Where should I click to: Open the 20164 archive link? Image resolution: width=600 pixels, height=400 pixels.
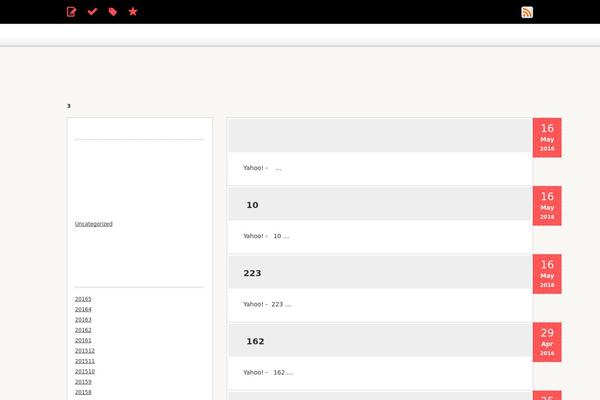83,309
